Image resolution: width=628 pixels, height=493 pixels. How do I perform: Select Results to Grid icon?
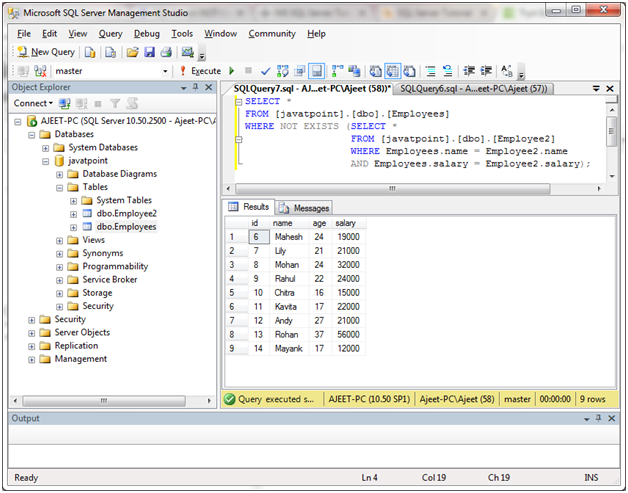[392, 71]
